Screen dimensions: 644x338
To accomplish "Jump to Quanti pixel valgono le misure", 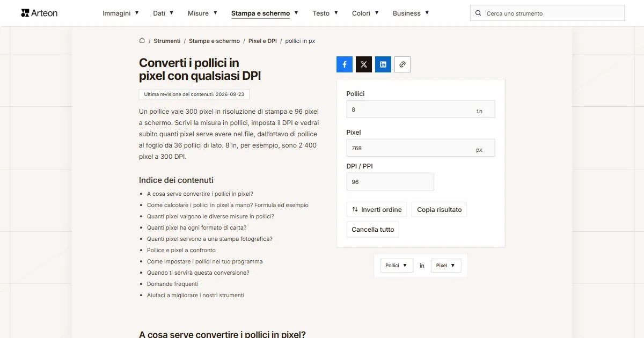I will (210, 216).
